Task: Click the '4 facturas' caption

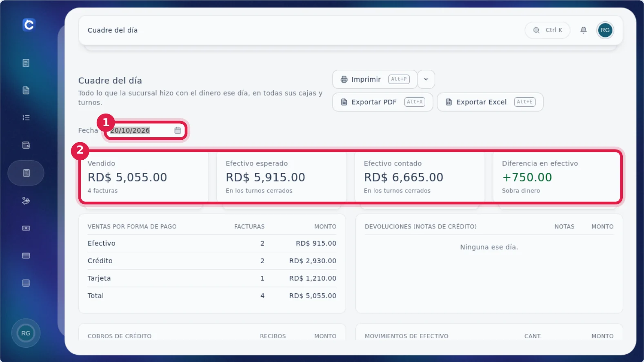Action: click(x=102, y=191)
